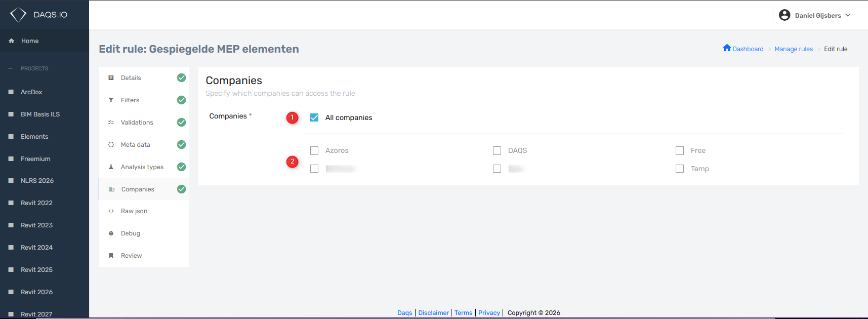Go to Manage rules breadcrumb link

point(794,49)
